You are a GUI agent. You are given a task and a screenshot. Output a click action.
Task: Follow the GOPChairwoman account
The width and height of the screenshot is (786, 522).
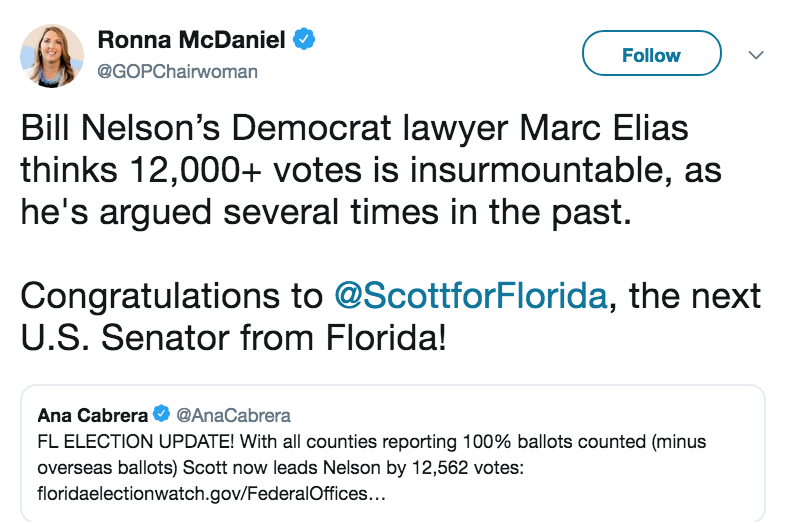(x=652, y=53)
